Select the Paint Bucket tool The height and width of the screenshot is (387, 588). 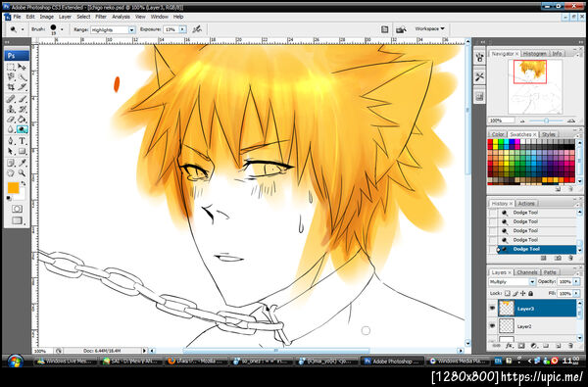tap(23, 120)
